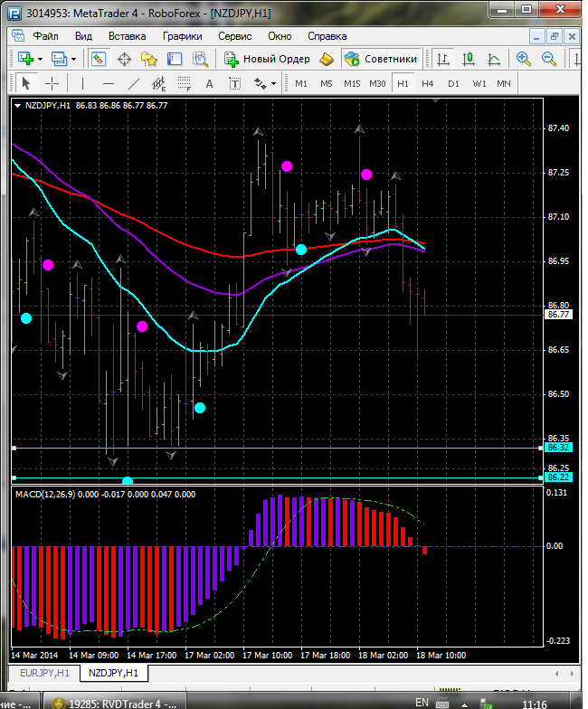Open the profiles dropdown arrow
This screenshot has width=588, height=709.
pos(74,59)
